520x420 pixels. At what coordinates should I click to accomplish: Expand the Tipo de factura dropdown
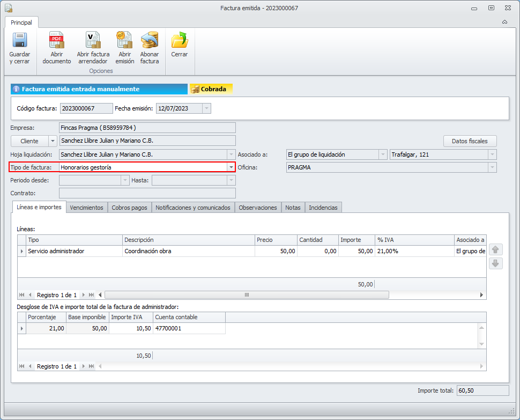click(231, 167)
